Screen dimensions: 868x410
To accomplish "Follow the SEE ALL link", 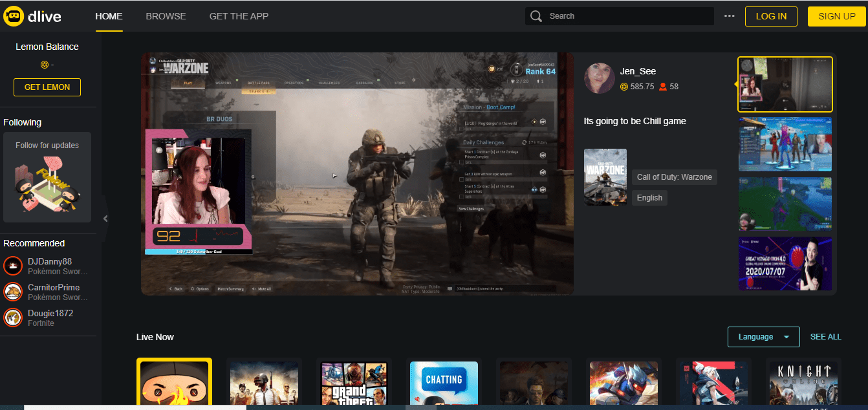I will [825, 337].
